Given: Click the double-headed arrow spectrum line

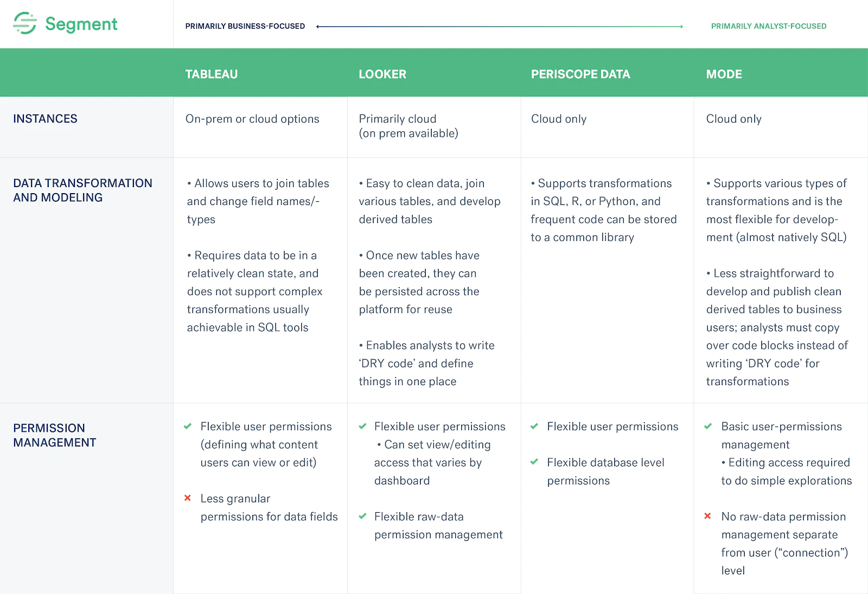Looking at the screenshot, I should 499,25.
